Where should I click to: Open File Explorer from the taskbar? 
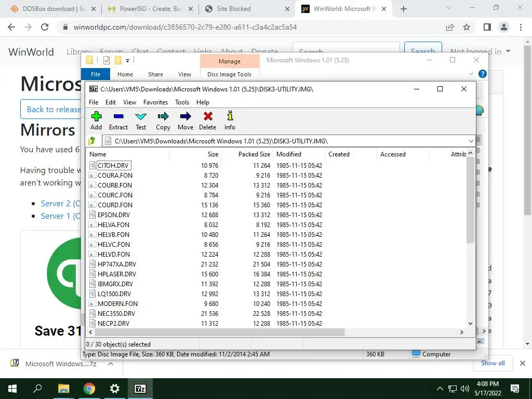(63, 389)
